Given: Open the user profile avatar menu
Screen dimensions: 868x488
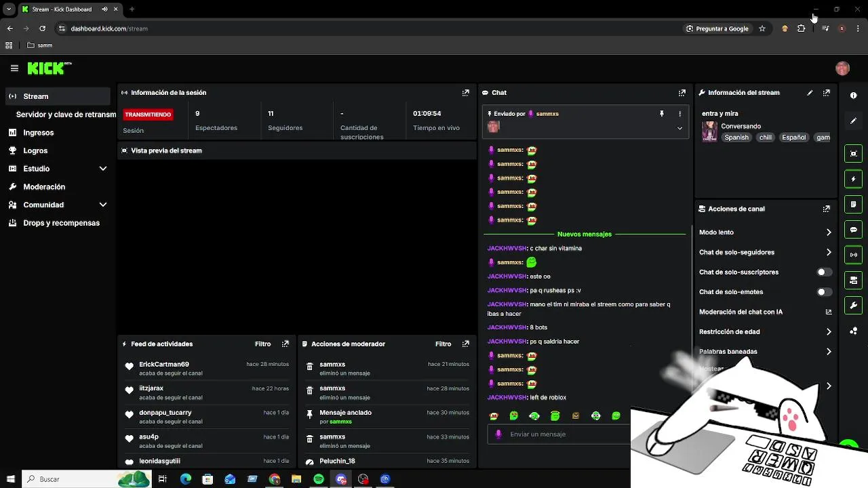Looking at the screenshot, I should click(x=842, y=68).
